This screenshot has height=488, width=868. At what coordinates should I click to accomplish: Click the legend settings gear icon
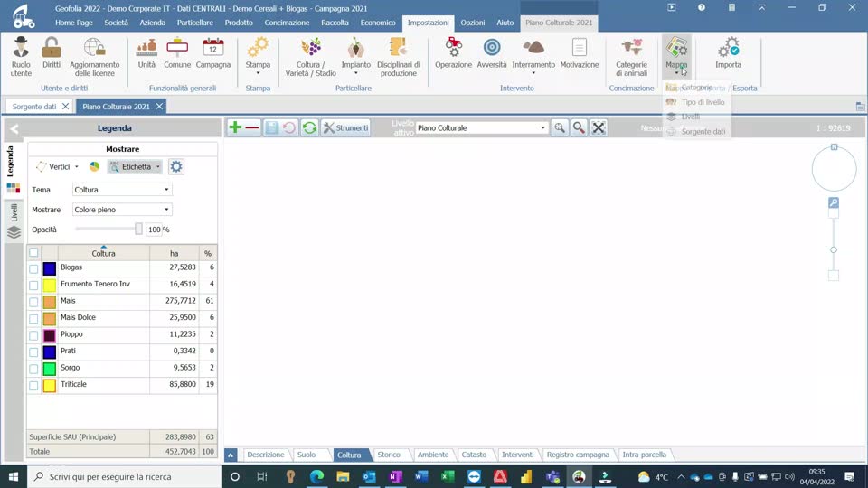[176, 166]
